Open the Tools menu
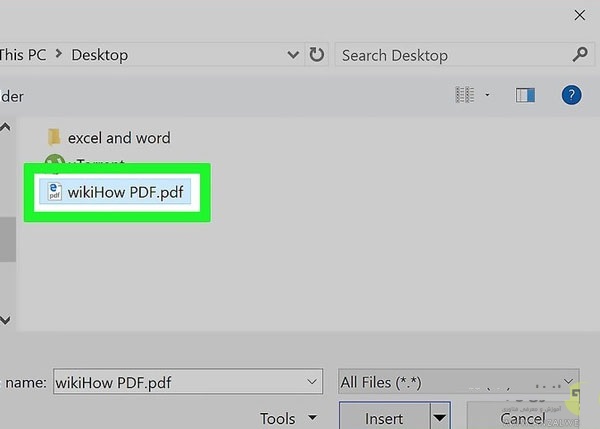 click(288, 419)
